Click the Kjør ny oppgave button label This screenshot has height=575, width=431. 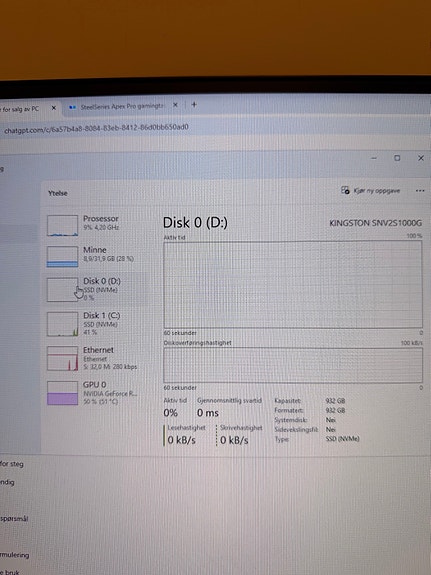click(x=377, y=191)
